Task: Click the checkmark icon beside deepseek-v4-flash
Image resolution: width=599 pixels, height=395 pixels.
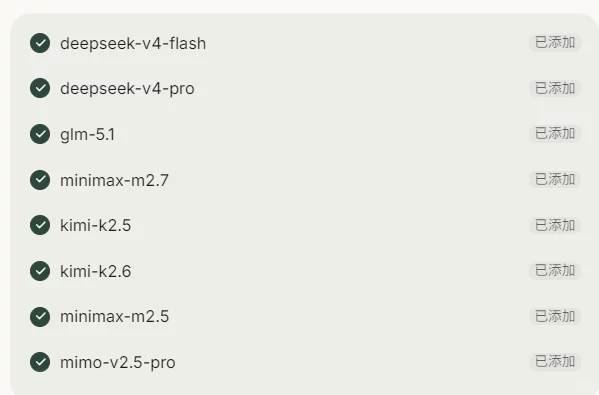Action: pos(40,43)
